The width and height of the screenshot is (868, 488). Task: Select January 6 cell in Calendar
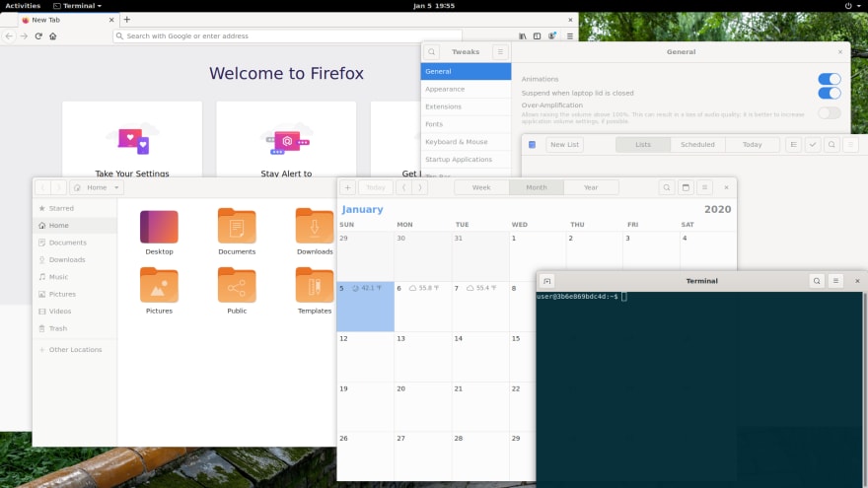coord(423,307)
